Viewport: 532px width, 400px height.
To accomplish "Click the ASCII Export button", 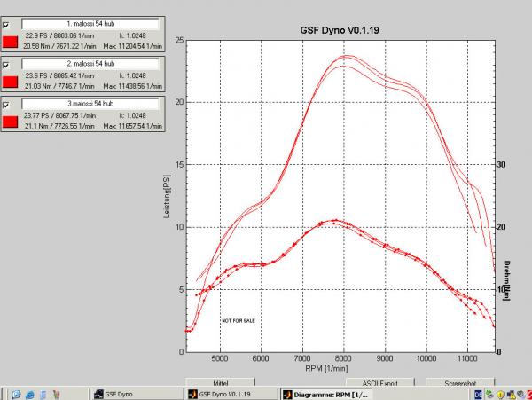I will tap(380, 382).
